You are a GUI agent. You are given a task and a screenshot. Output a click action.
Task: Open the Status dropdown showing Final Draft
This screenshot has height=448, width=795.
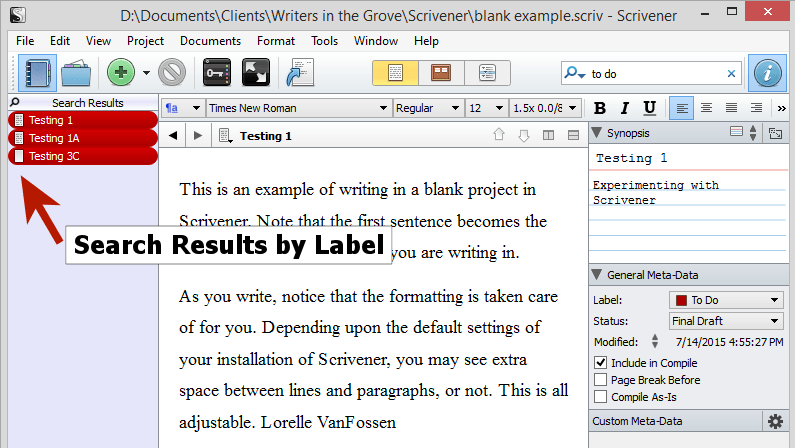[726, 321]
